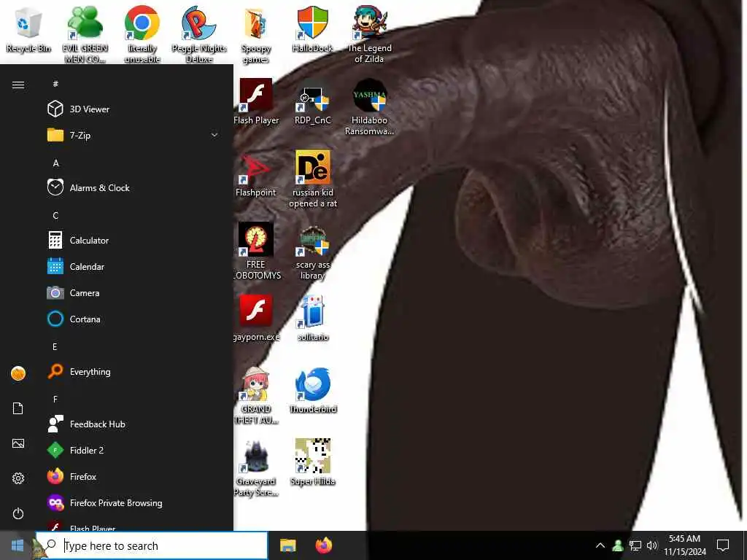Select the Thunderbird desktop shortcut
Viewport: 747px width, 560px height.
click(x=313, y=391)
